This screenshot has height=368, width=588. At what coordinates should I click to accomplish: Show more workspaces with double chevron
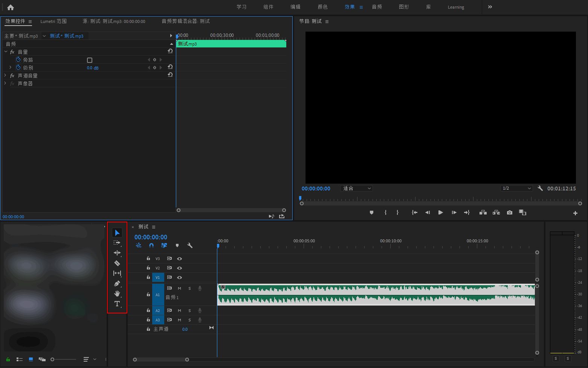coord(490,7)
